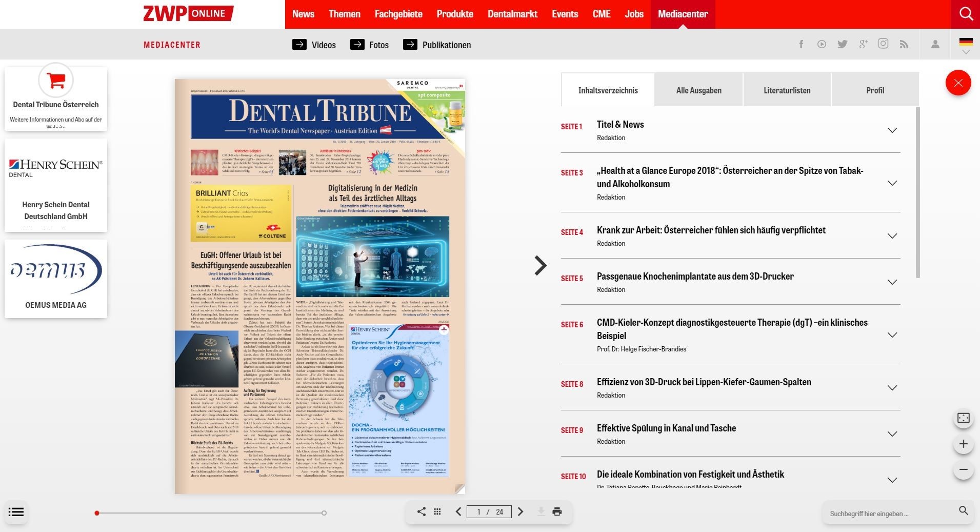This screenshot has width=980, height=532.
Task: Show page thumbnails grid icon
Action: [x=437, y=511]
